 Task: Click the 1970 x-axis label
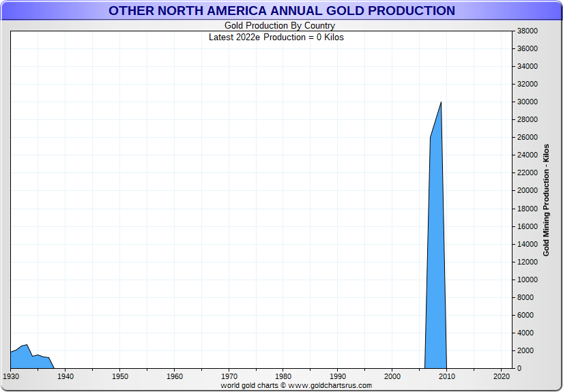click(229, 376)
